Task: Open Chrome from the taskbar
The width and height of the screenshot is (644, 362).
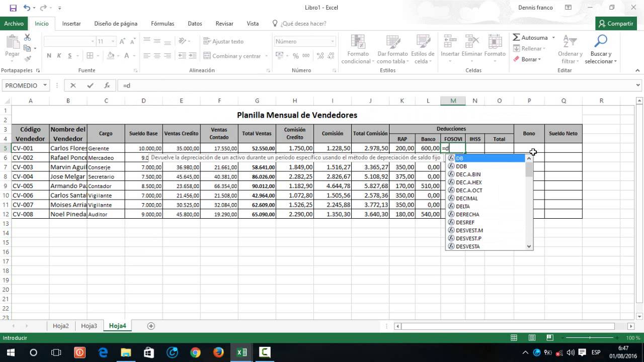Action: [x=195, y=352]
